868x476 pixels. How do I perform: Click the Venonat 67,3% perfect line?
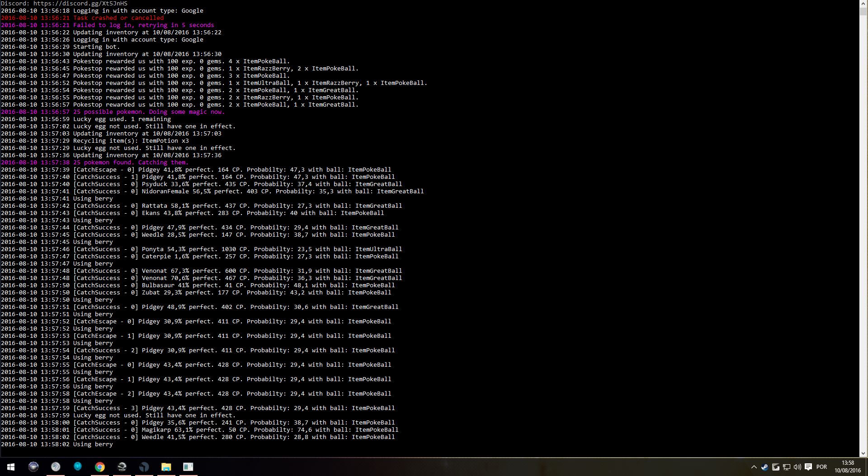(x=202, y=271)
